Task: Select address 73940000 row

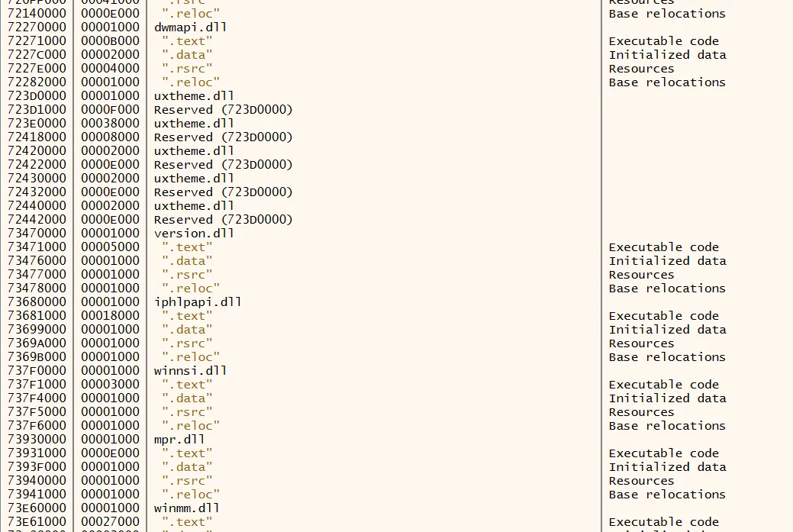Action: (x=37, y=480)
